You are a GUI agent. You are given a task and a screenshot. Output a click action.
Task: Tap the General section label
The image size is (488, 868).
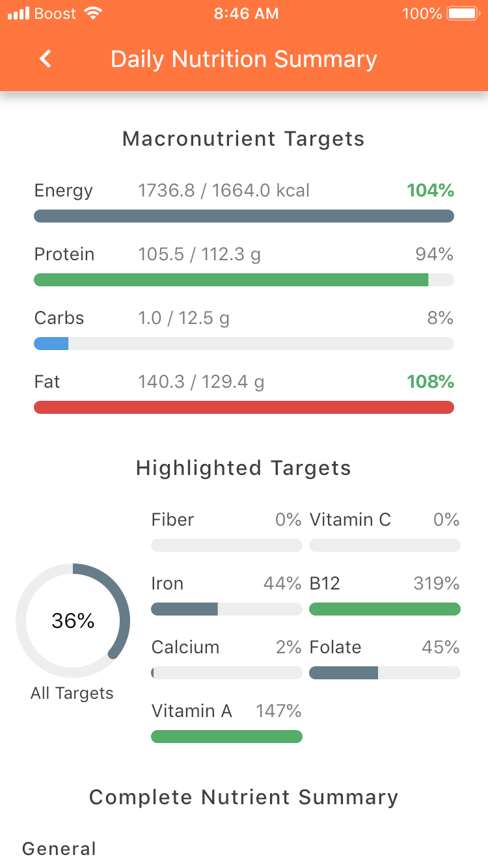coord(59,848)
